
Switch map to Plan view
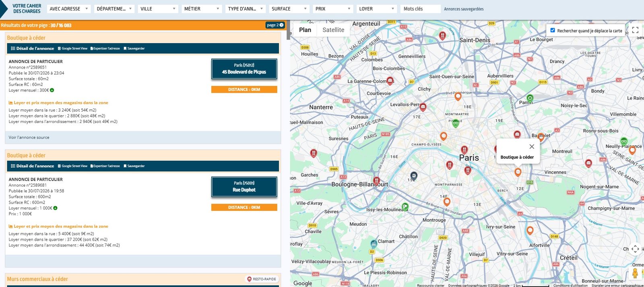(x=305, y=30)
